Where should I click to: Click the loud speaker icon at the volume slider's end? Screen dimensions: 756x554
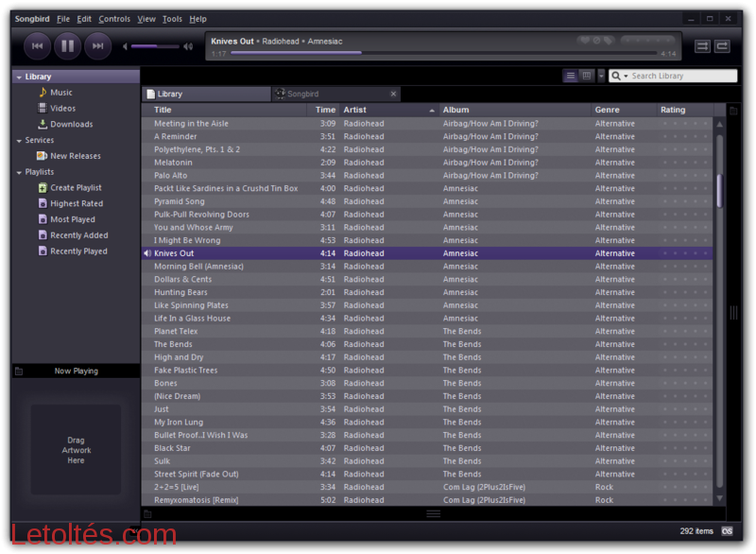(x=188, y=46)
